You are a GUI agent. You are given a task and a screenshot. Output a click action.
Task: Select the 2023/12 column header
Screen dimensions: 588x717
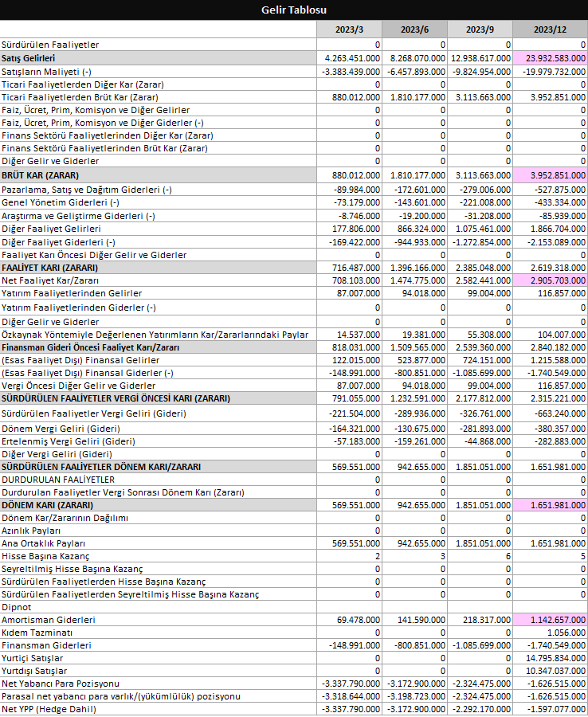pos(550,29)
